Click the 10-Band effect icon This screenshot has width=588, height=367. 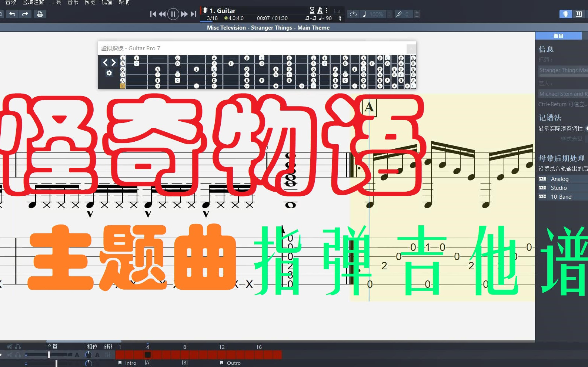[x=542, y=196]
